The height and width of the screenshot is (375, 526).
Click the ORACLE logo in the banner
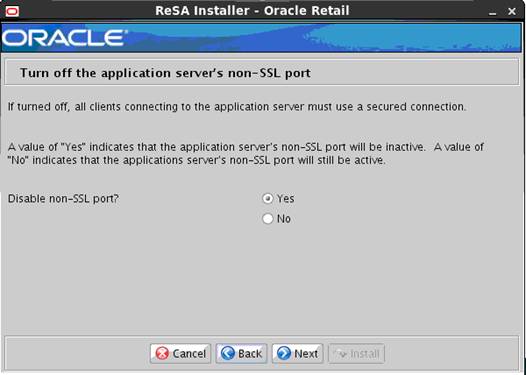(x=64, y=38)
